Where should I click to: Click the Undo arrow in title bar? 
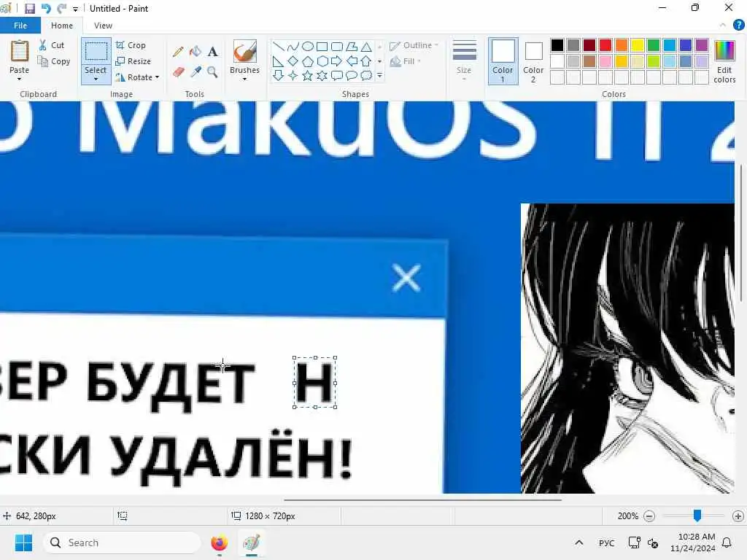pos(46,9)
